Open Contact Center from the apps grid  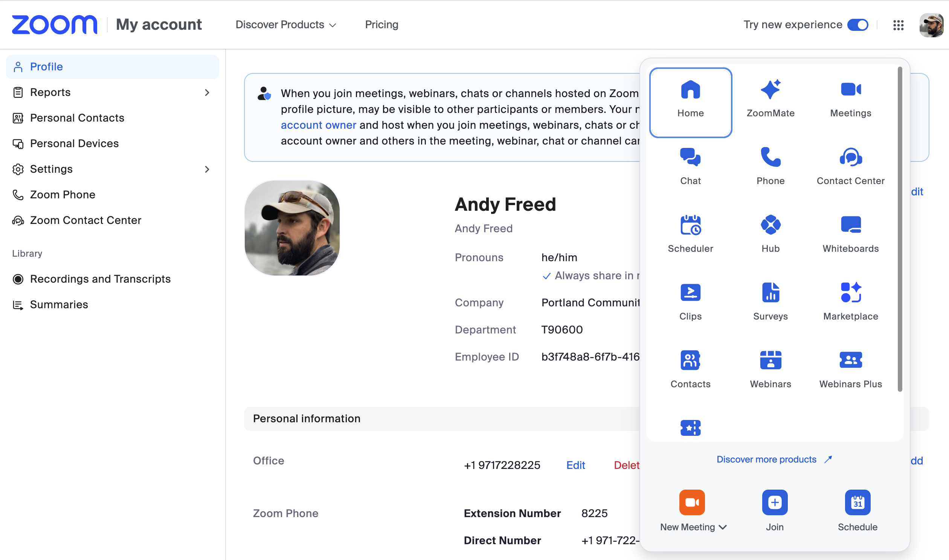(850, 166)
